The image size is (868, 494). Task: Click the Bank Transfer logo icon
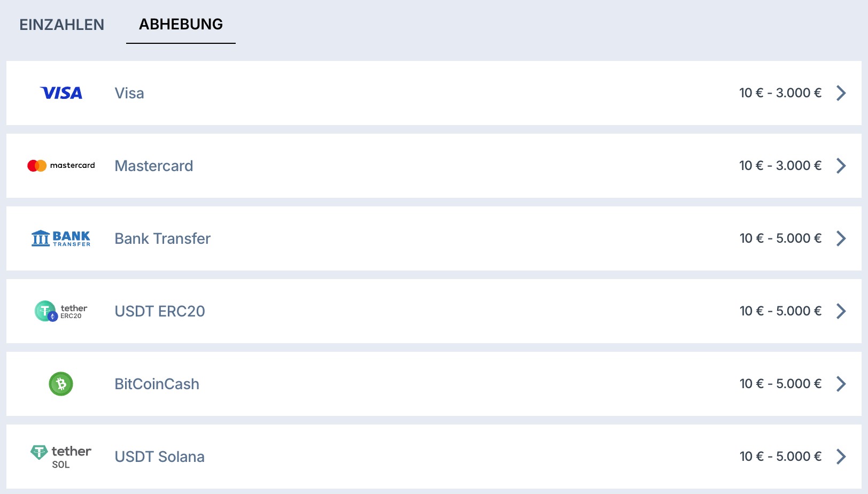tap(61, 238)
